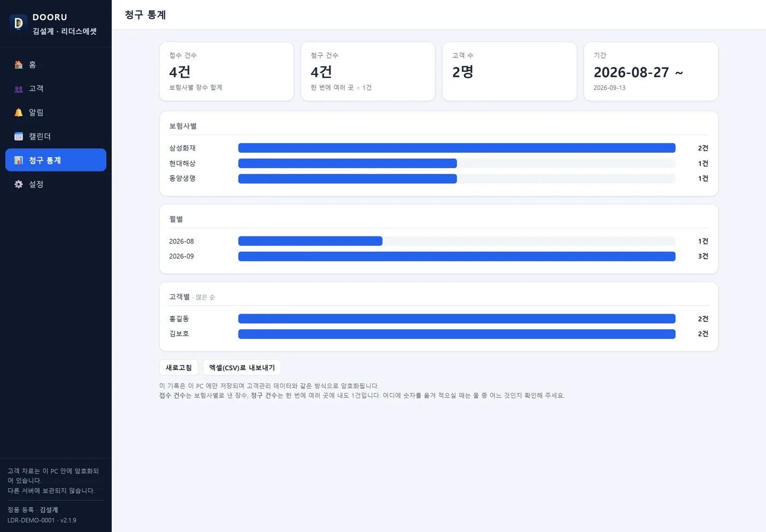Click the 정품 등록 · 김설계 text

click(x=33, y=510)
